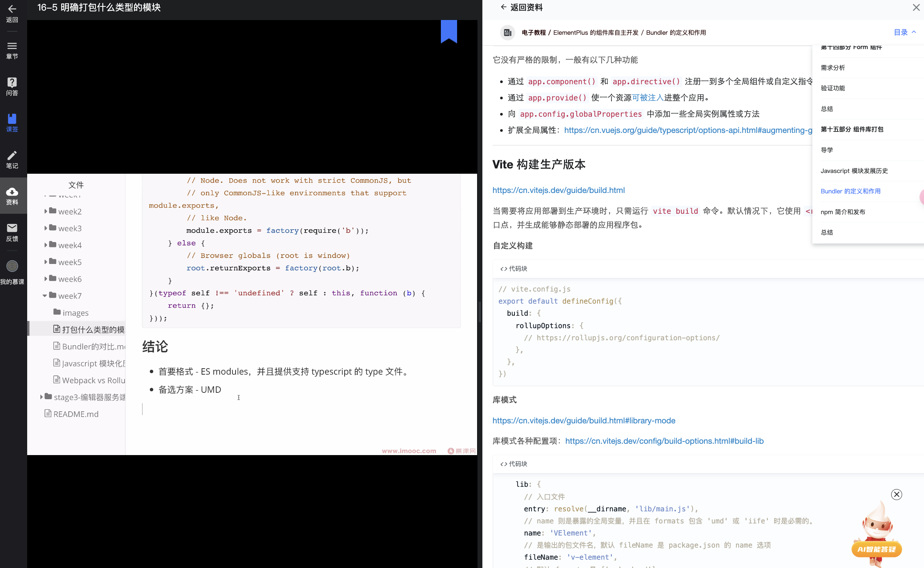924x568 pixels.
Task: Click ElementPlus 的组件库自主开发 breadcrumb
Action: point(596,32)
